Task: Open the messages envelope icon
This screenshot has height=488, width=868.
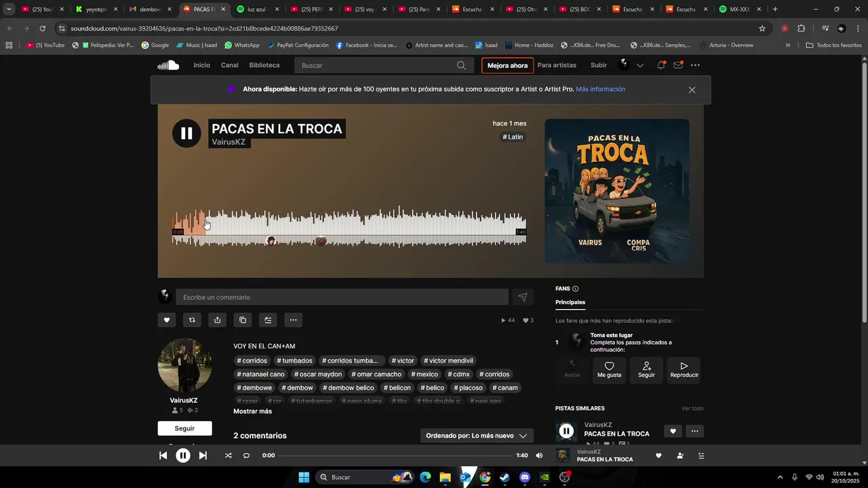Action: tap(678, 65)
